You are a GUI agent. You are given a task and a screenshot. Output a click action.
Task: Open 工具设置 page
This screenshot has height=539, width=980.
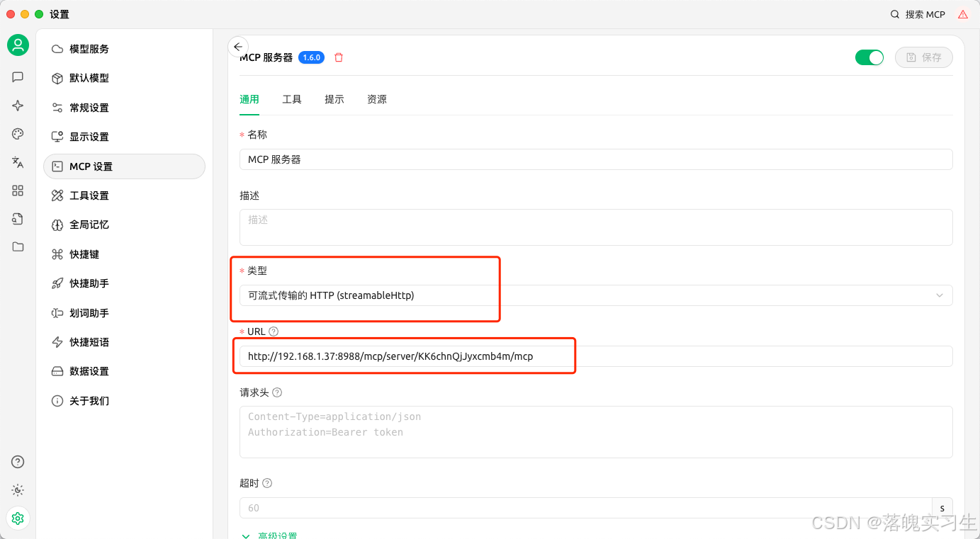[x=124, y=195]
